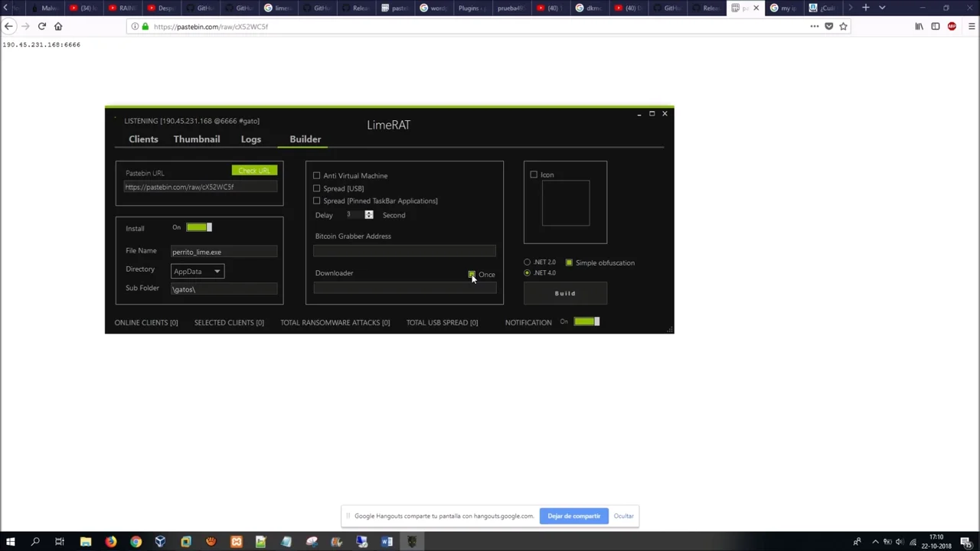The width and height of the screenshot is (980, 551).
Task: Click the File Name input field
Action: tap(224, 252)
